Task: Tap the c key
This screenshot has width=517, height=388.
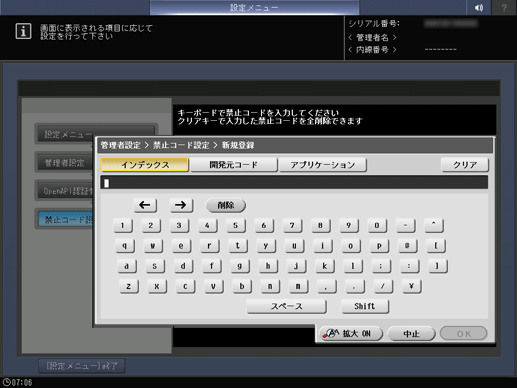Action: 185,286
